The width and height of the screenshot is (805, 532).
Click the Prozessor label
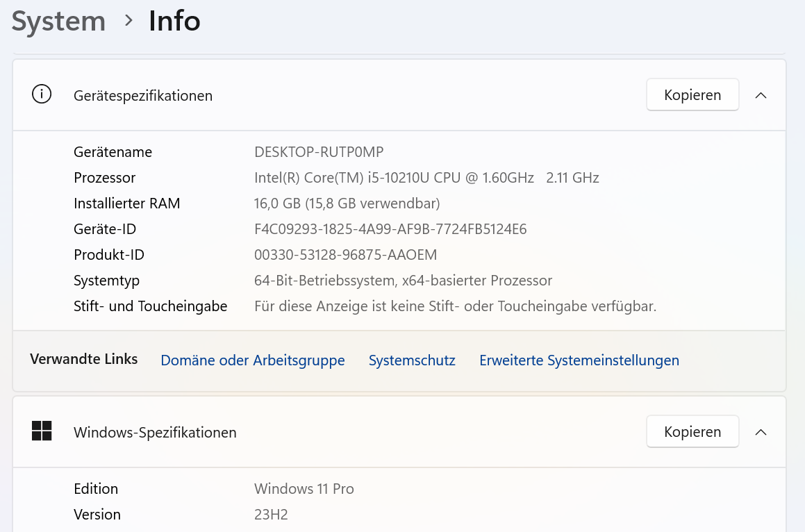105,178
